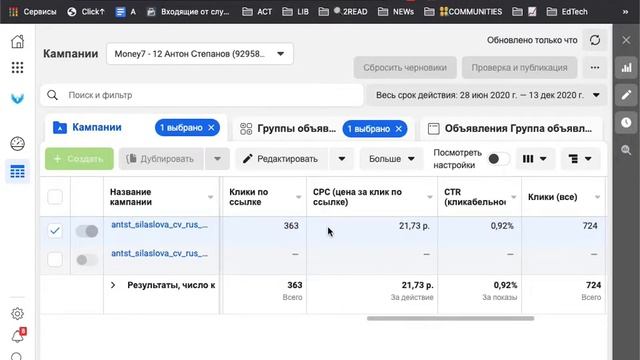Click the Редактировать button

281,159
